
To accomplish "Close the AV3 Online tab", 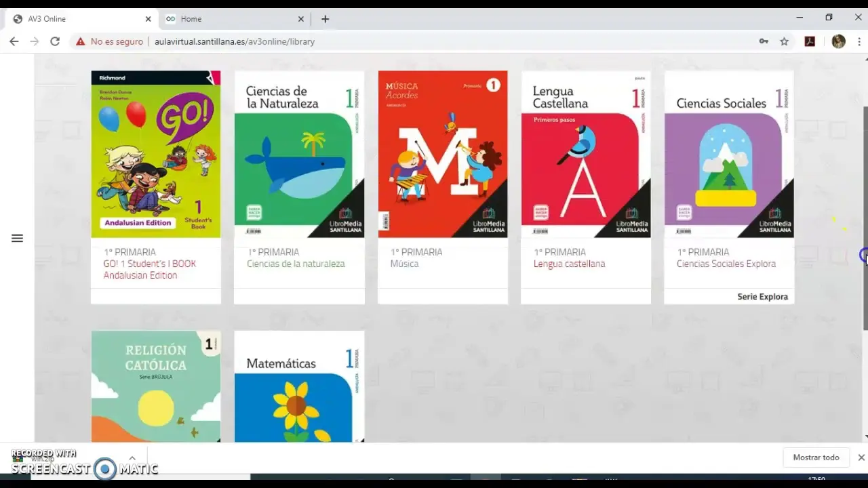I will tap(148, 19).
